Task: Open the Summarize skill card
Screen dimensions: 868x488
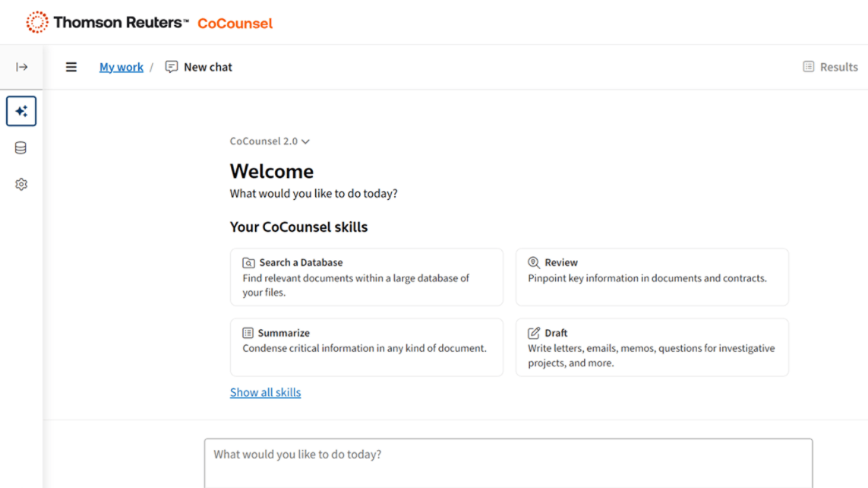Action: [x=366, y=347]
